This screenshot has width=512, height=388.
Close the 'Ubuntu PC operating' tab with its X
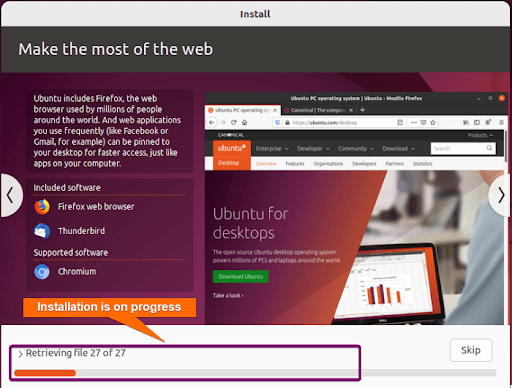point(275,110)
